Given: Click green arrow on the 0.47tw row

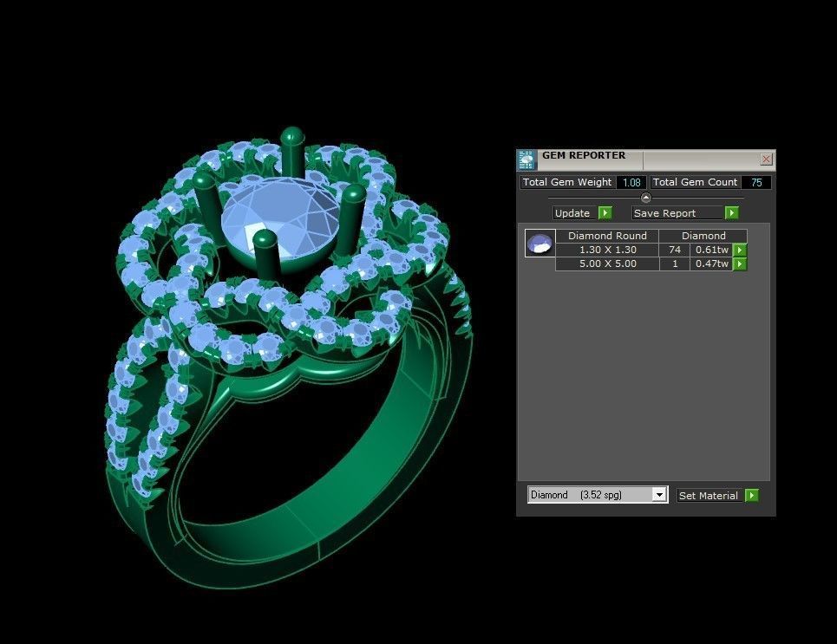Looking at the screenshot, I should pos(740,263).
